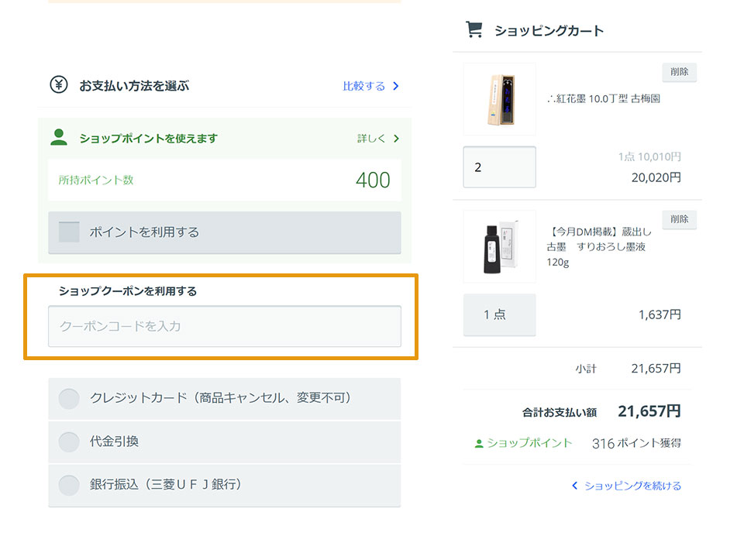
Task: Select クレジットカード payment option
Action: 69,398
